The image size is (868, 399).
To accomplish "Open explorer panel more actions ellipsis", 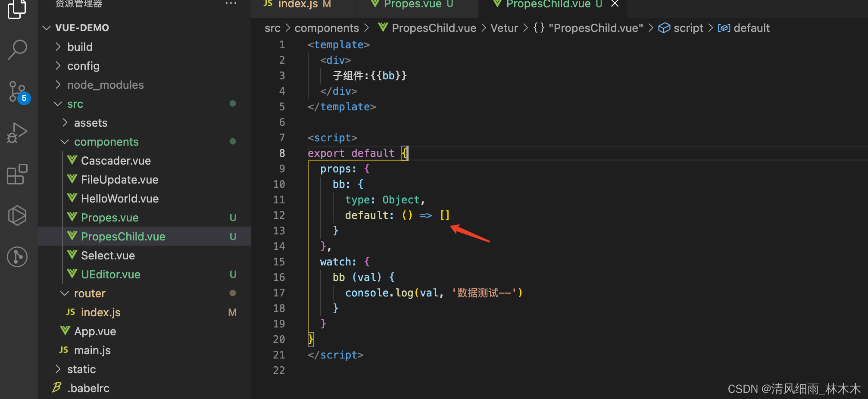I will coord(231,3).
